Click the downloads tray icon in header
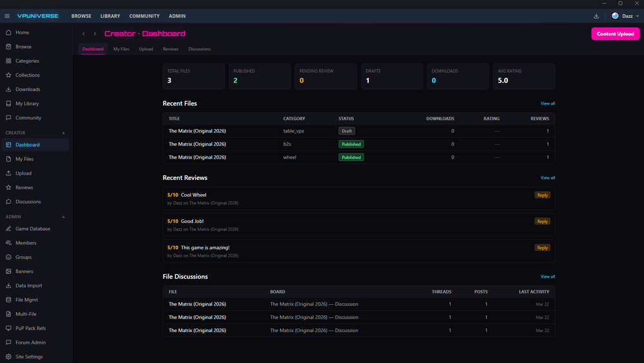This screenshot has height=363, width=644. point(596,16)
